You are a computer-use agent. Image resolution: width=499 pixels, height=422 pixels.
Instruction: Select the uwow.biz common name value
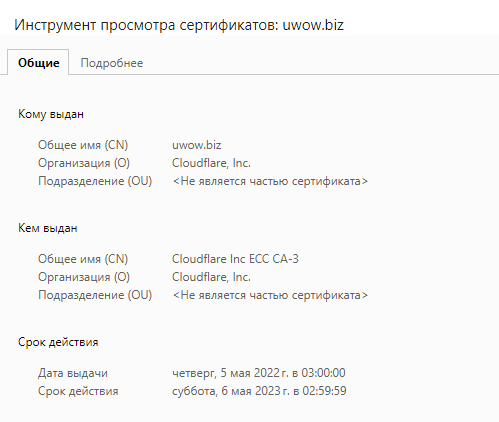pyautogui.click(x=196, y=145)
